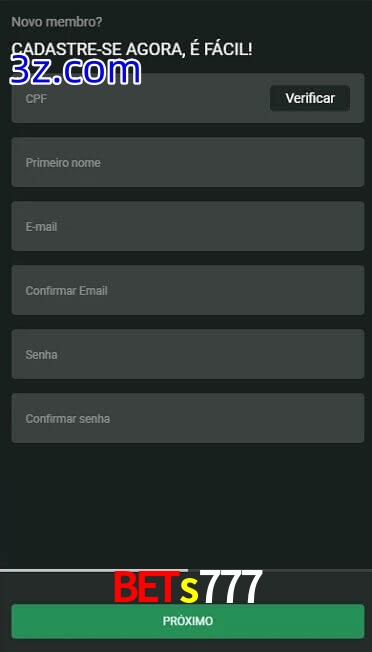Activate the Confirmar Email input
This screenshot has height=652, width=372.
[188, 290]
